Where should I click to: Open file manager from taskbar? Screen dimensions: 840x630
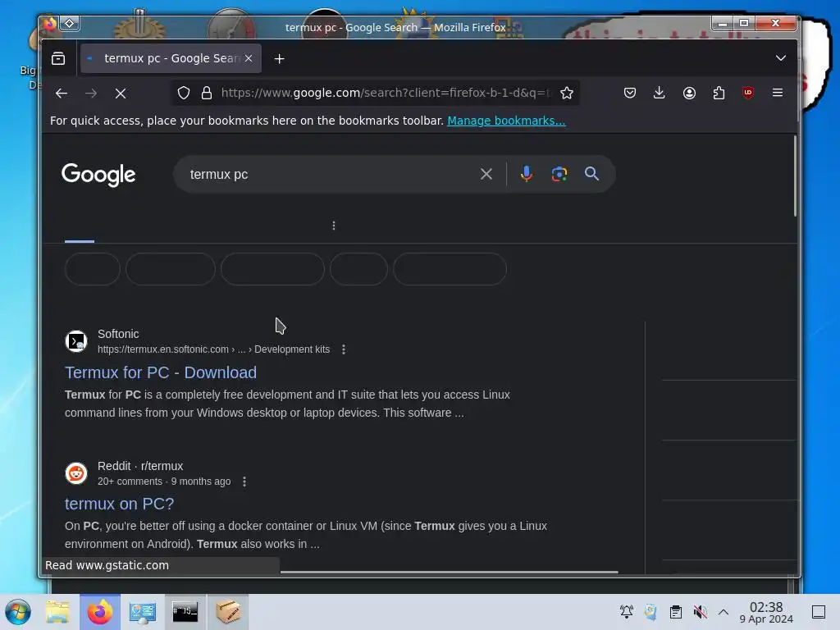(x=57, y=612)
